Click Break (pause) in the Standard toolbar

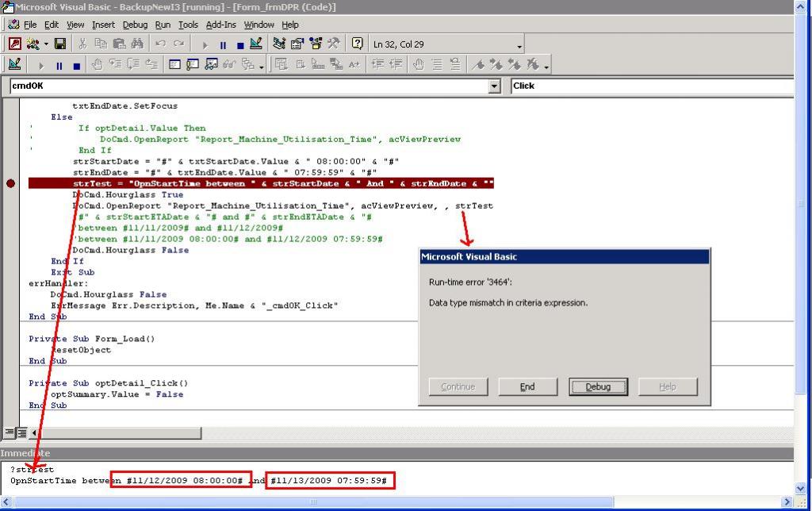coord(223,45)
